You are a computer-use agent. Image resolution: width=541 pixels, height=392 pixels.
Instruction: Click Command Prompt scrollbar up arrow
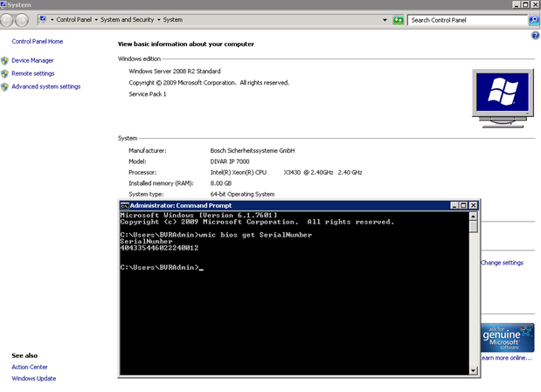point(474,215)
